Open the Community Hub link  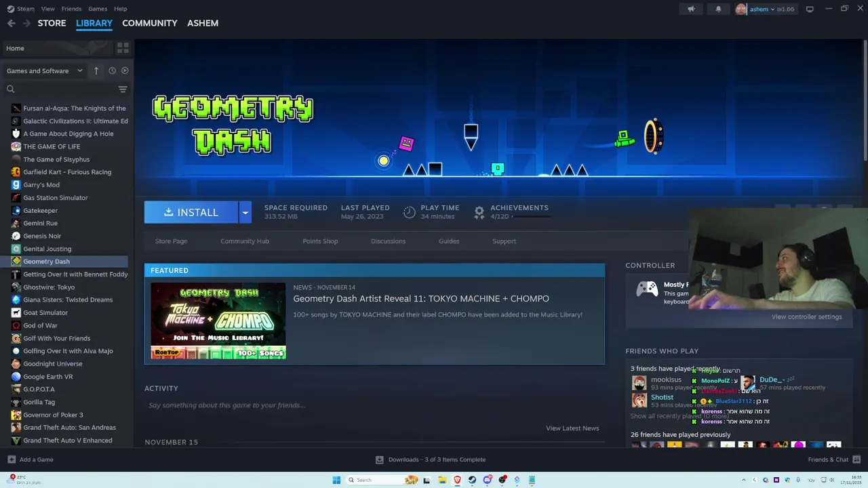point(245,241)
